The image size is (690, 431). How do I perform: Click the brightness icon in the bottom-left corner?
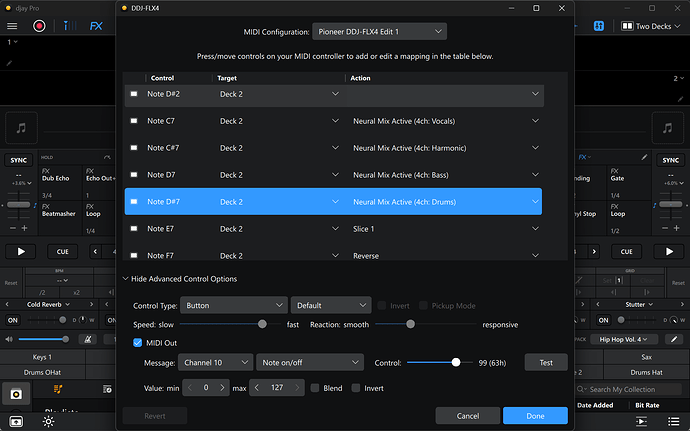click(47, 421)
